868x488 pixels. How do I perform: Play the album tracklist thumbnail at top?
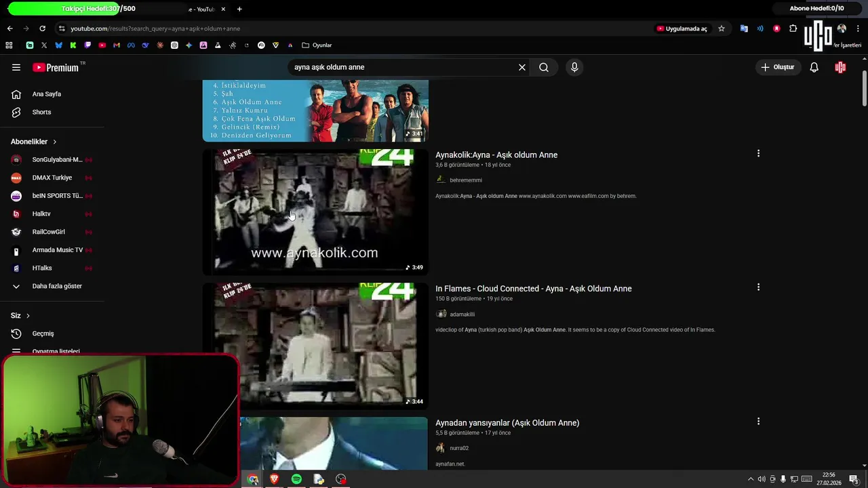(x=315, y=110)
